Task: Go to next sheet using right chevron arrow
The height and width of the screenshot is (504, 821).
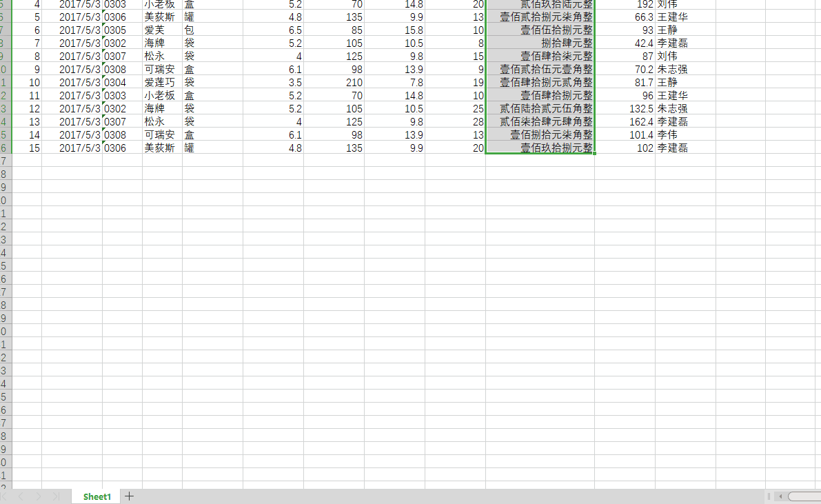Action: pos(38,496)
